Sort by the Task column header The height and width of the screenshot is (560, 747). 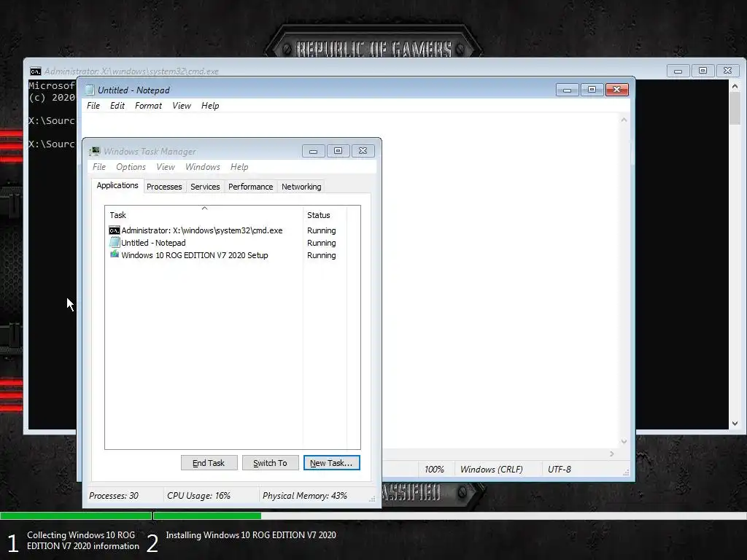[x=204, y=215]
